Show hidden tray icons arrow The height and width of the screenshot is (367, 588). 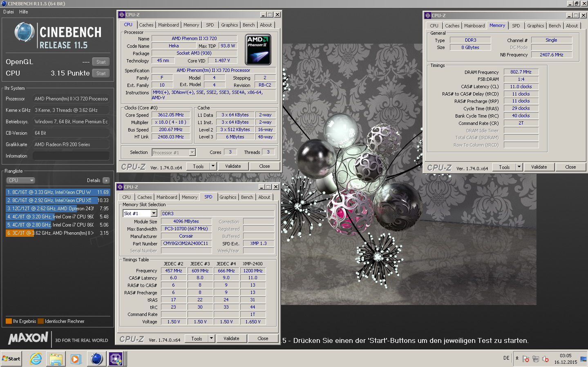click(x=517, y=358)
